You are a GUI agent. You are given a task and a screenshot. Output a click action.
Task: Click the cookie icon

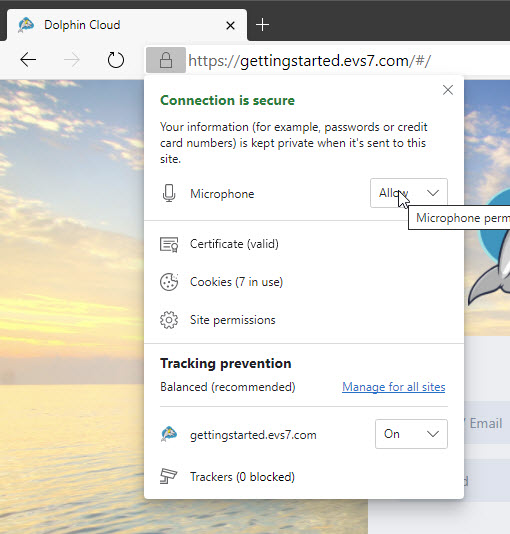(x=169, y=282)
